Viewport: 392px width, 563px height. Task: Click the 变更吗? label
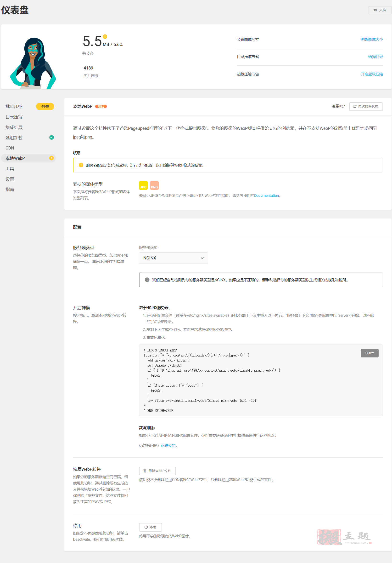point(338,106)
